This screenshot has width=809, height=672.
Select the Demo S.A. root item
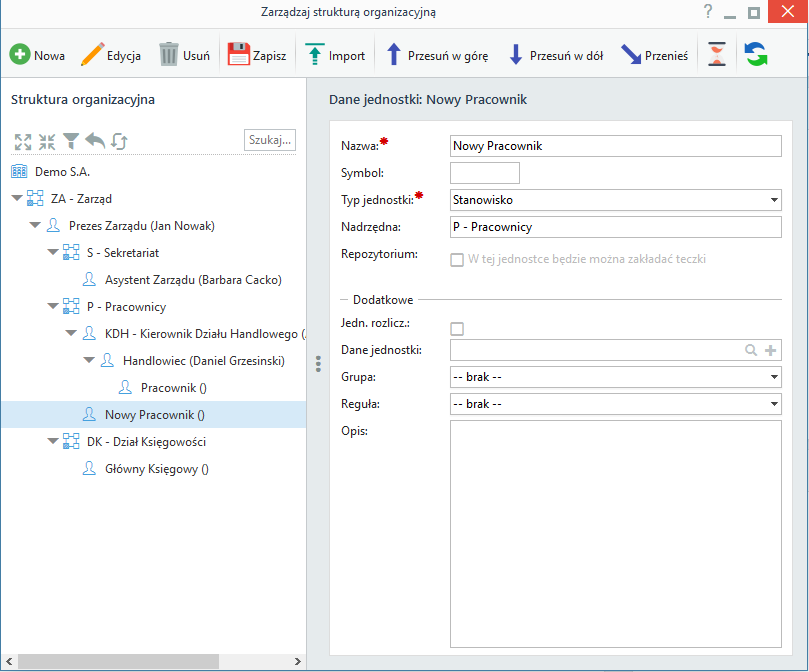pos(62,172)
